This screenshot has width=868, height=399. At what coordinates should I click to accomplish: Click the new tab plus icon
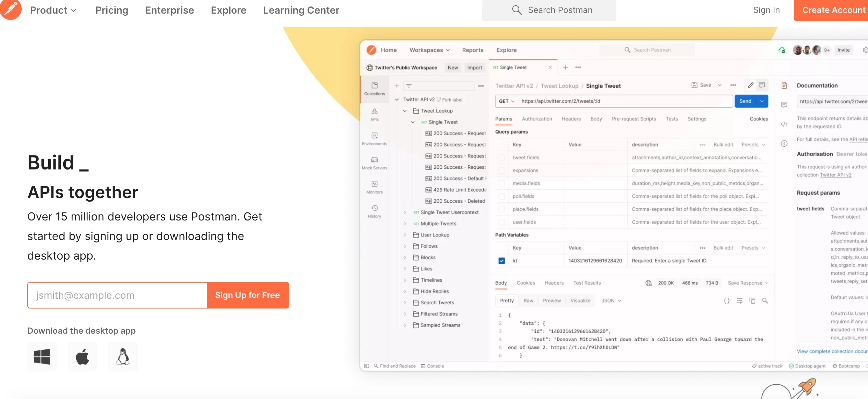click(565, 67)
